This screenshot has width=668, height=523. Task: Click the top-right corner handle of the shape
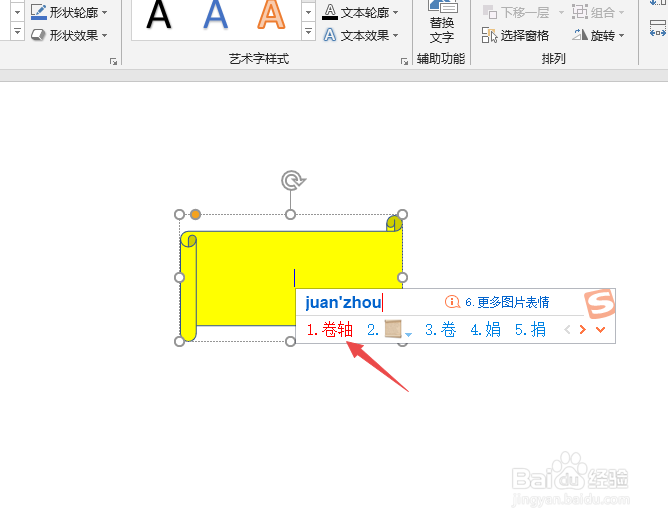point(402,214)
